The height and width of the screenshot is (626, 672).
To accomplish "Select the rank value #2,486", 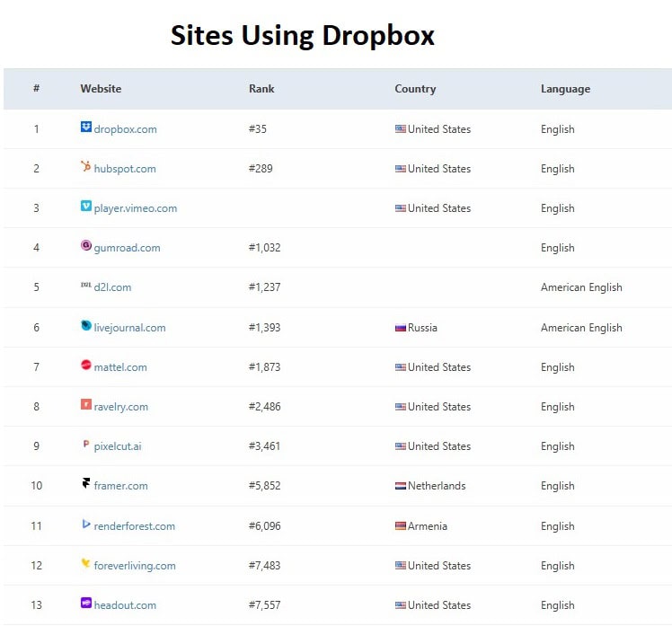I will click(x=264, y=407).
